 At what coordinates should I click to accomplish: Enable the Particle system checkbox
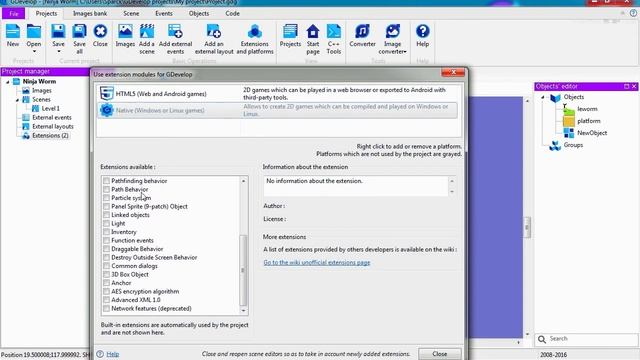pos(107,198)
